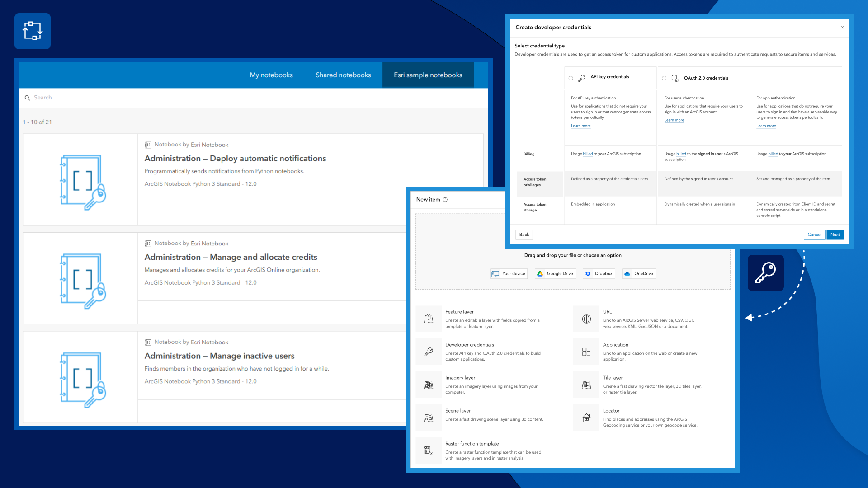
Task: Choose the Google Drive upload option
Action: click(x=555, y=274)
